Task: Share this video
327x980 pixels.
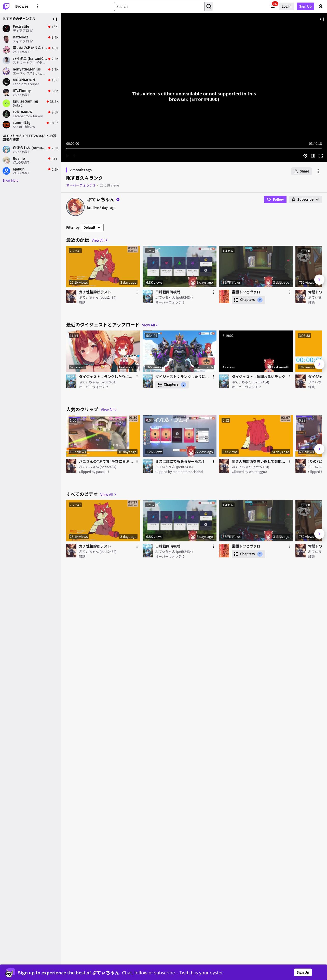Action: click(x=301, y=171)
